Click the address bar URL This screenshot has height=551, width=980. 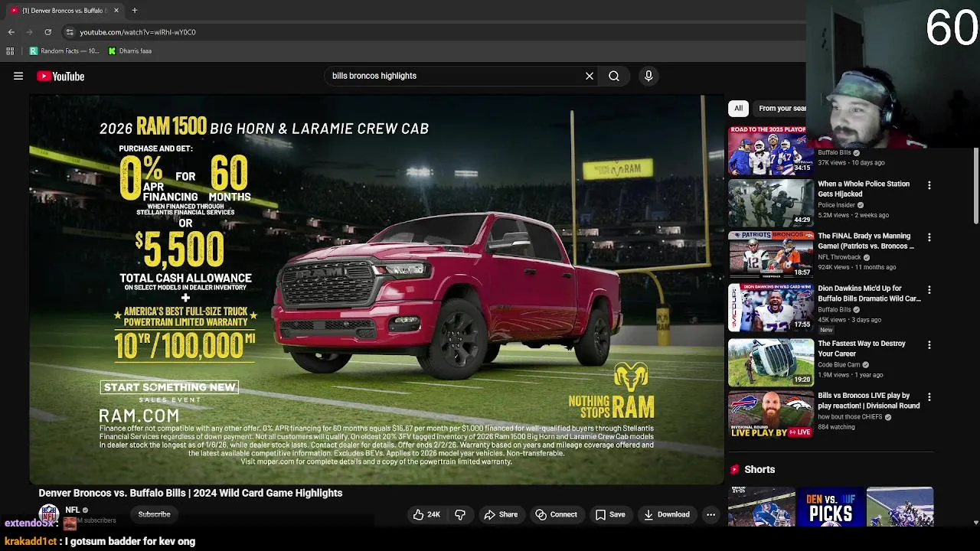[x=138, y=32]
